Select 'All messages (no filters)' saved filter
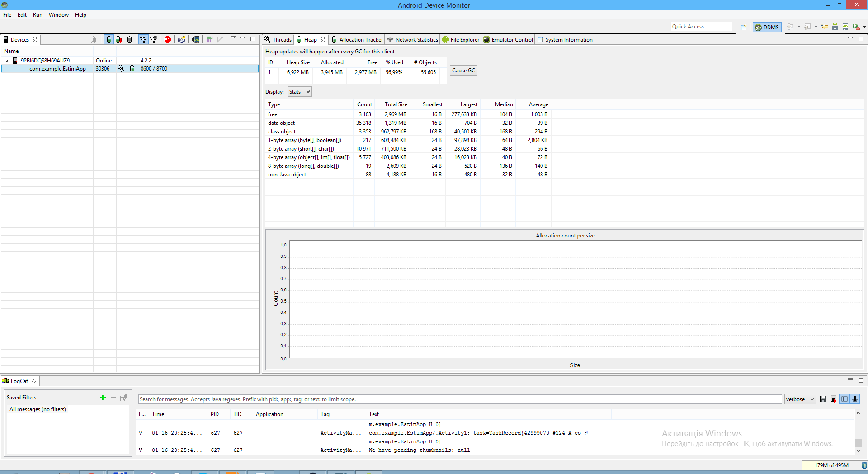 pyautogui.click(x=38, y=409)
